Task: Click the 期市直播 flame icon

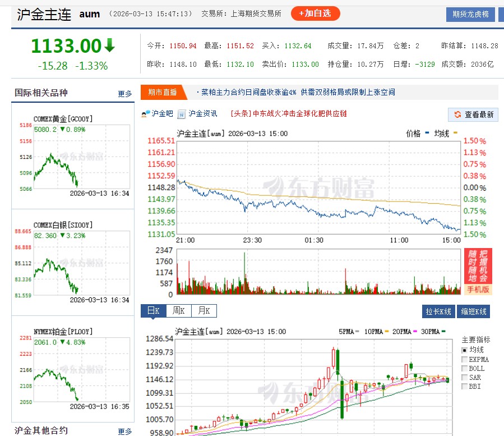Action: pyautogui.click(x=162, y=92)
